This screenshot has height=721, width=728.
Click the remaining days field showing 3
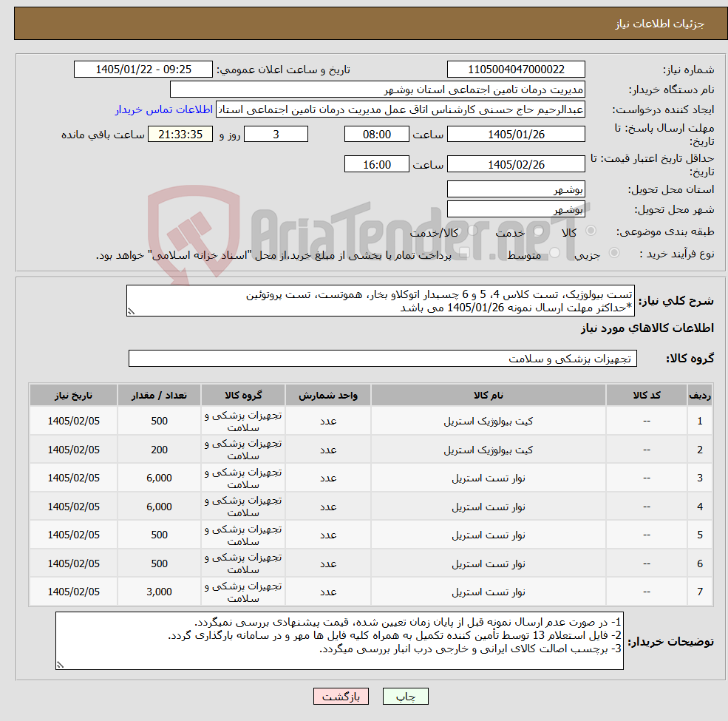click(x=276, y=135)
